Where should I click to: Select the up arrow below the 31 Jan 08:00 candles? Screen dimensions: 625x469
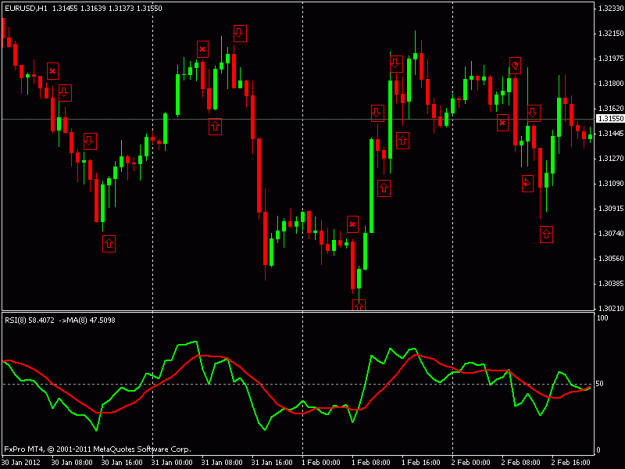click(215, 127)
